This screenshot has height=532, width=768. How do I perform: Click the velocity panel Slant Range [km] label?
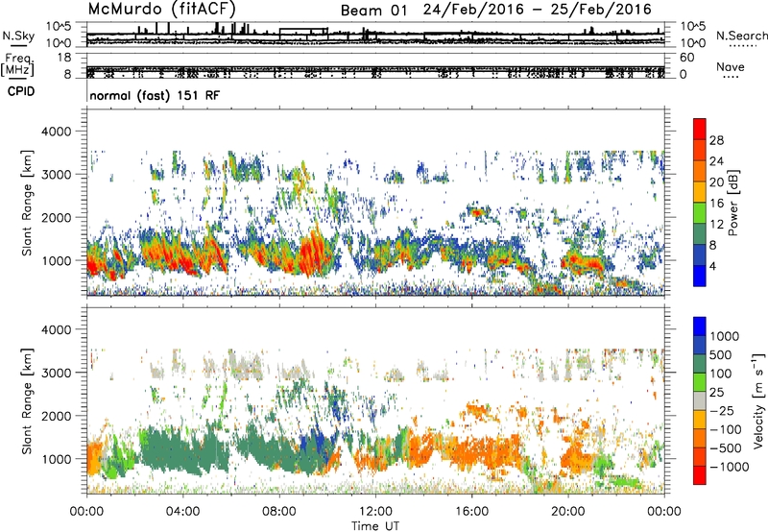(27, 400)
